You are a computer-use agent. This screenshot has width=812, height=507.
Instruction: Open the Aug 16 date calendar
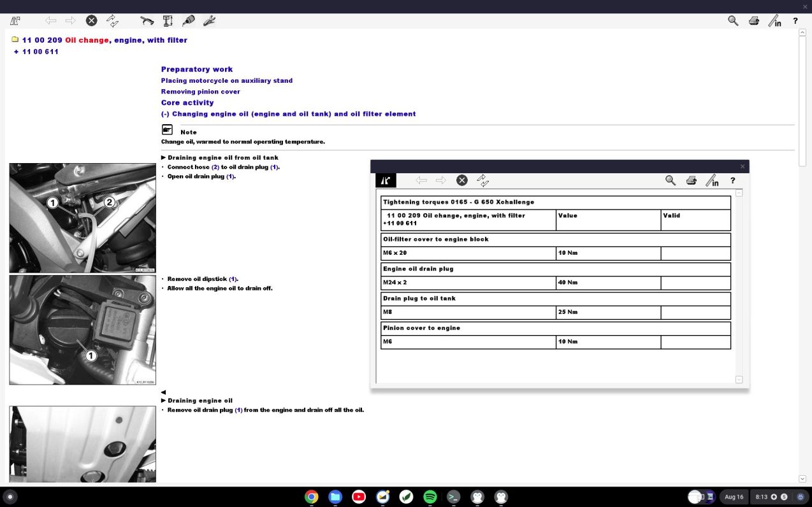pyautogui.click(x=734, y=497)
